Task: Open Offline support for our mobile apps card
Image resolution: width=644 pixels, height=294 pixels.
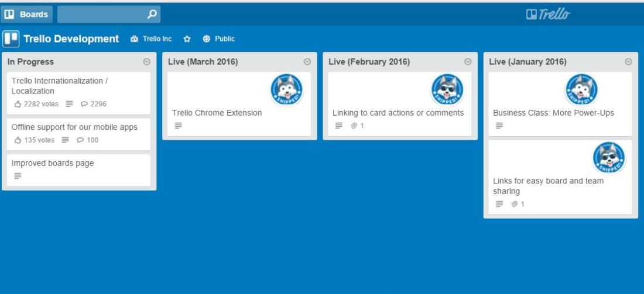Action: coord(78,134)
